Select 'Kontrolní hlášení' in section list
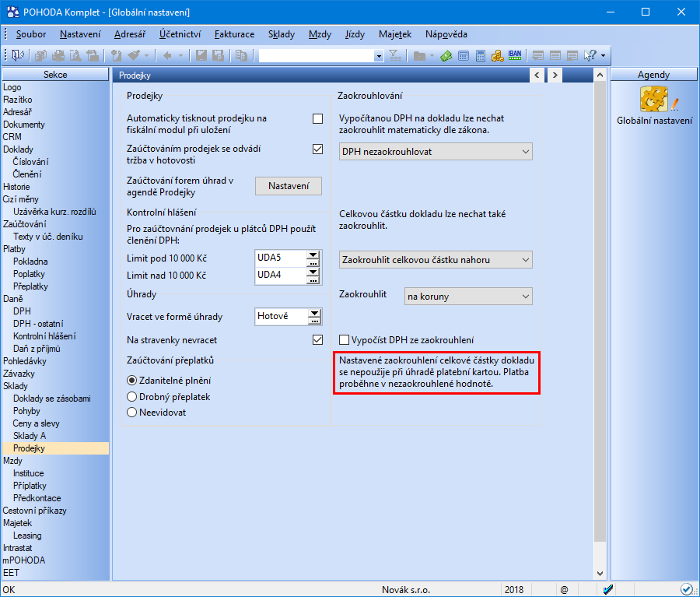The image size is (700, 597). point(44,336)
